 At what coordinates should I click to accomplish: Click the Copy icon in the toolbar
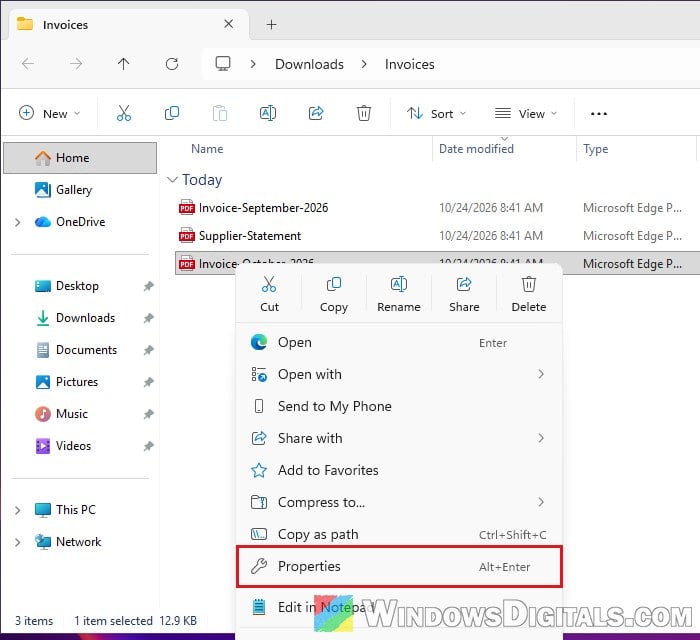[x=172, y=113]
